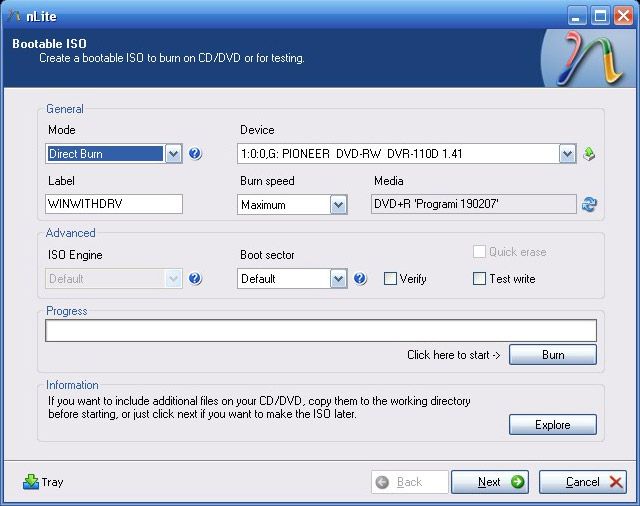Go to the Next step

(489, 482)
